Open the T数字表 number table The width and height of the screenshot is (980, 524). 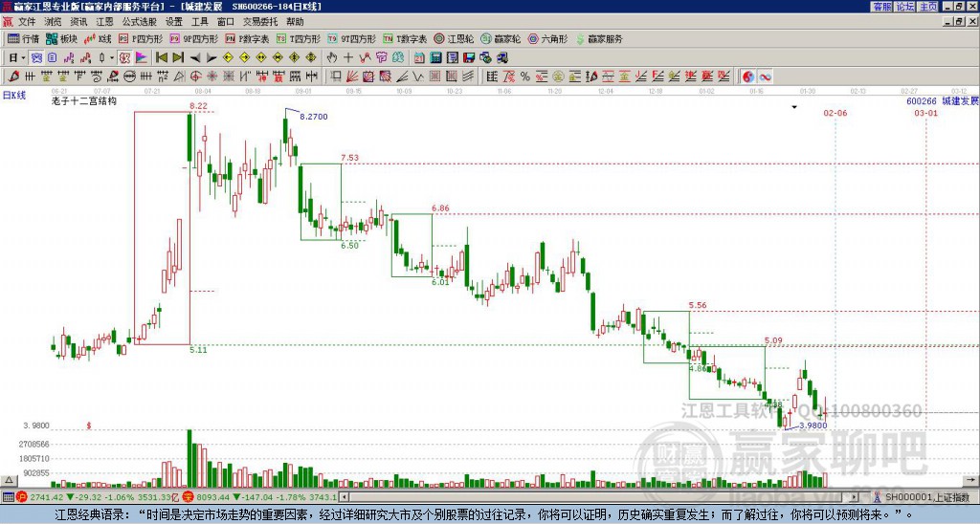point(405,38)
